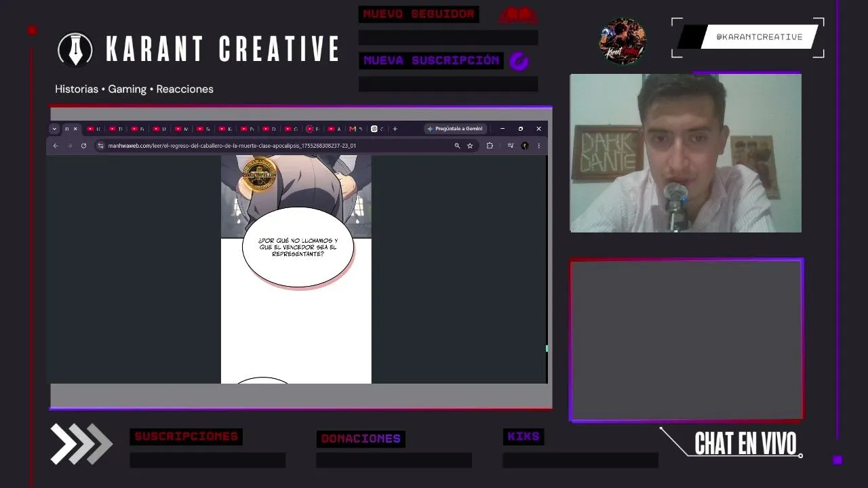
Task: Switch to the YouTube tab labeled M
Action: point(182,129)
